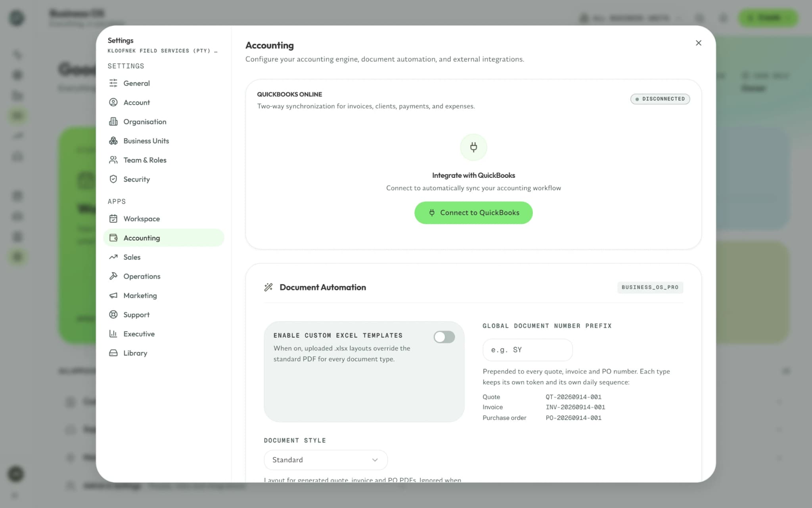This screenshot has height=508, width=812.
Task: Click the round plug icon above Integrate with QuickBooks
Action: point(473,147)
